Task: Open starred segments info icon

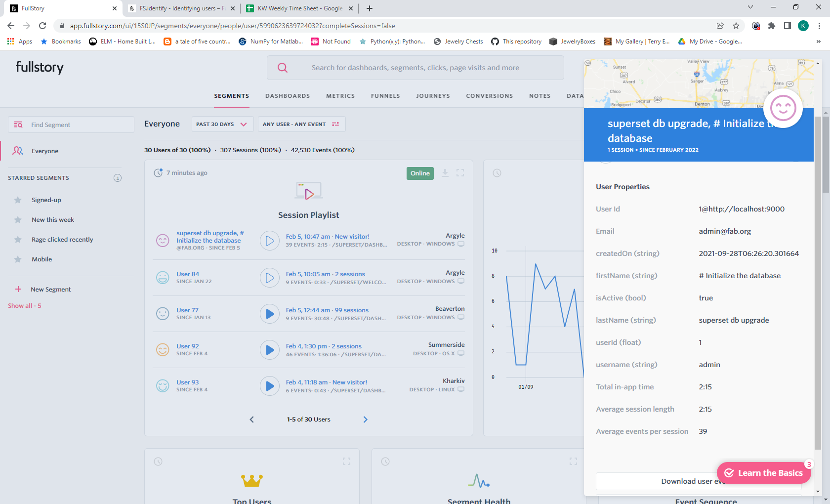Action: click(118, 178)
